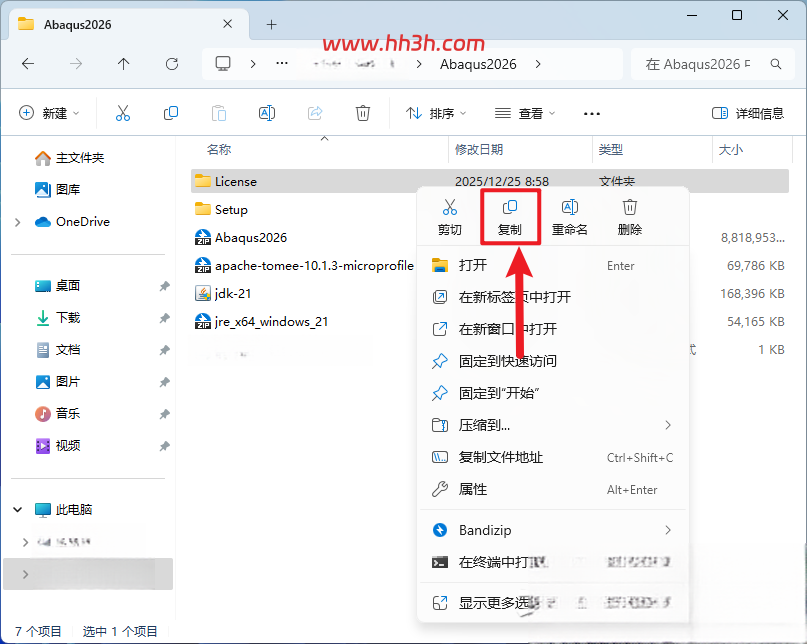Open the New (新建) dropdown
Screen dimensions: 807x644
pos(49,113)
